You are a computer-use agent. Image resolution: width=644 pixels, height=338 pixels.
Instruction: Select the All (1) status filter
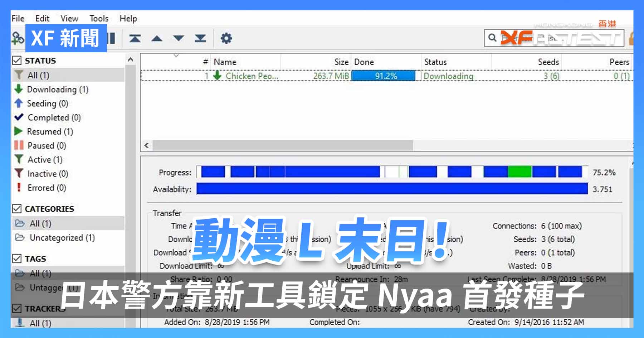68,75
